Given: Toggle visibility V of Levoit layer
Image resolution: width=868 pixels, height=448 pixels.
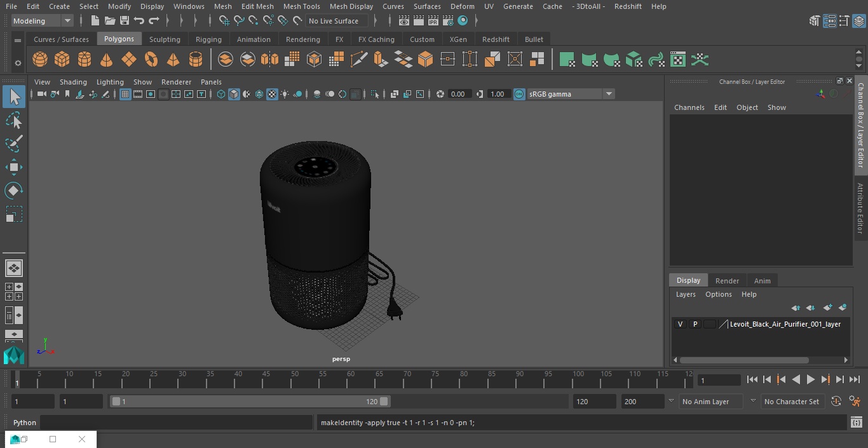Looking at the screenshot, I should point(680,324).
